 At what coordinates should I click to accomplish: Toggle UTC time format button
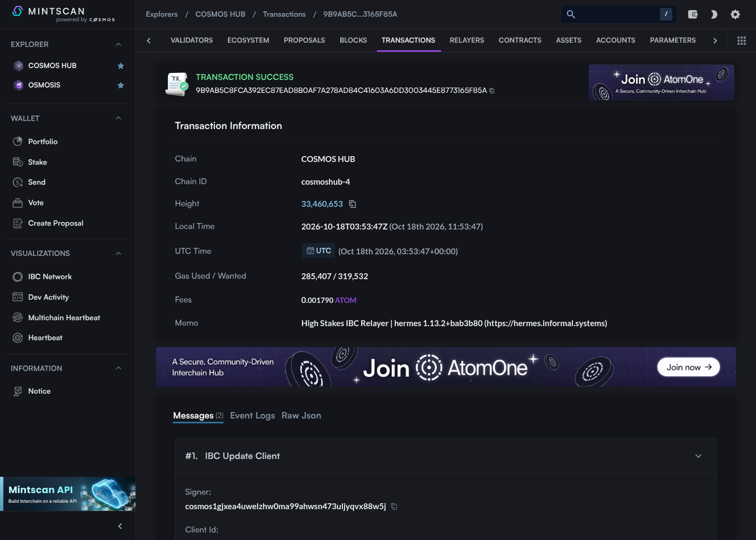(x=319, y=251)
